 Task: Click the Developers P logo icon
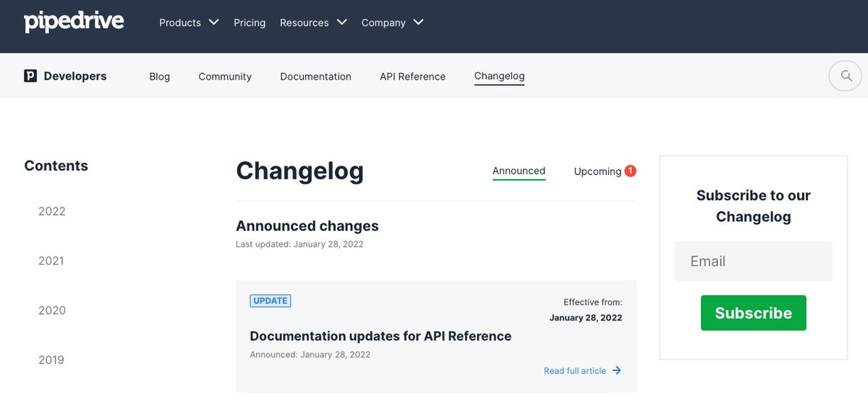[30, 76]
